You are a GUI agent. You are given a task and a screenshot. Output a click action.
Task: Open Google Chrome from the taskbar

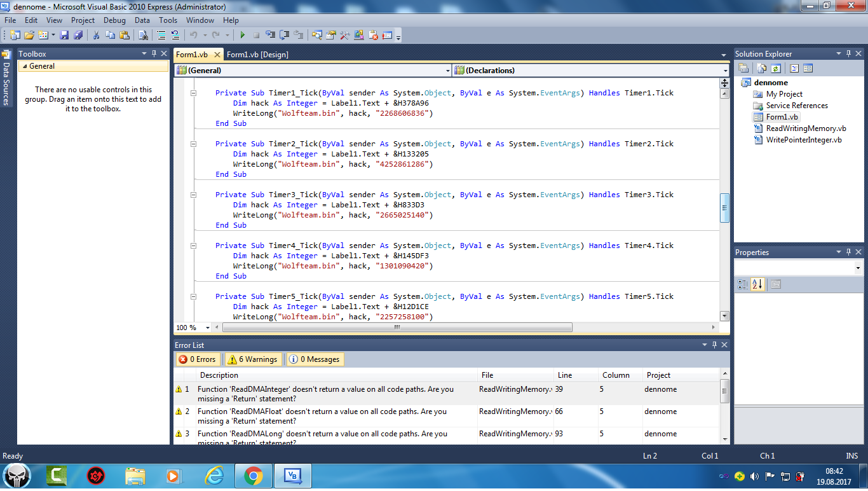tap(253, 475)
